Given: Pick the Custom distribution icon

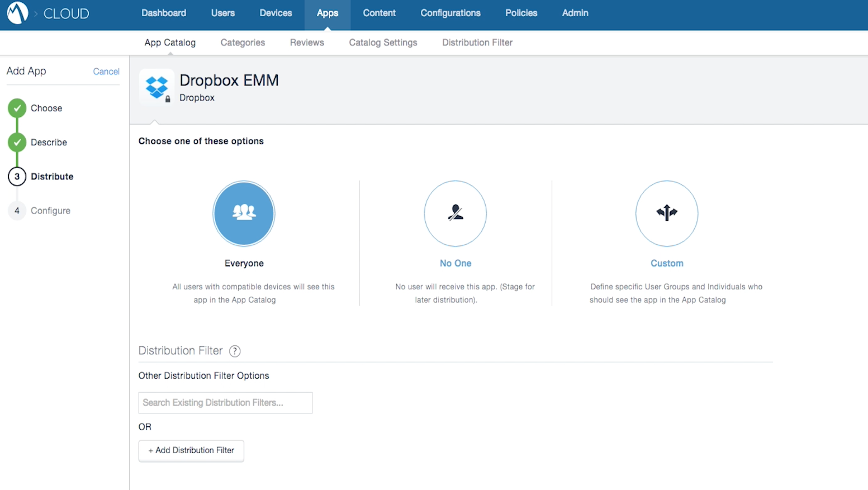Looking at the screenshot, I should tap(666, 213).
